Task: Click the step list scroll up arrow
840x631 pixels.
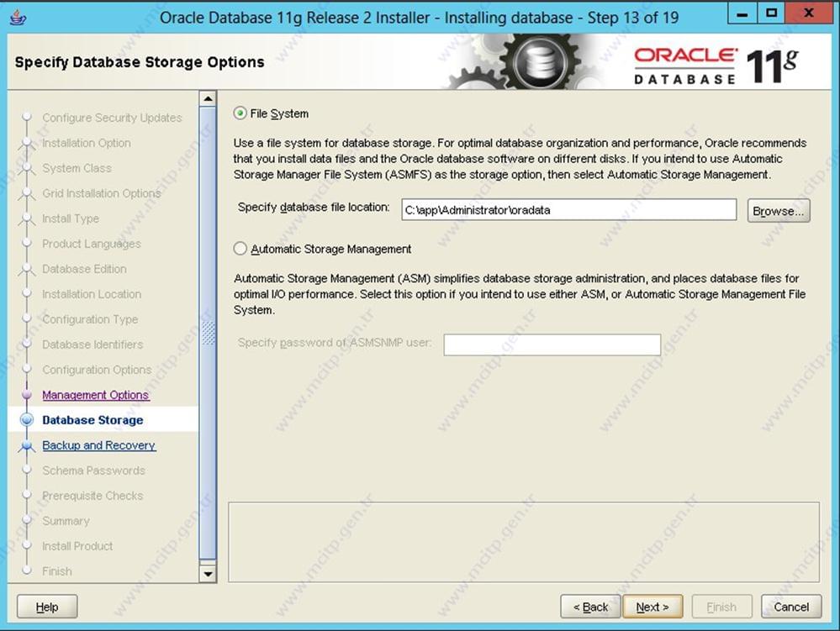Action: pyautogui.click(x=208, y=99)
